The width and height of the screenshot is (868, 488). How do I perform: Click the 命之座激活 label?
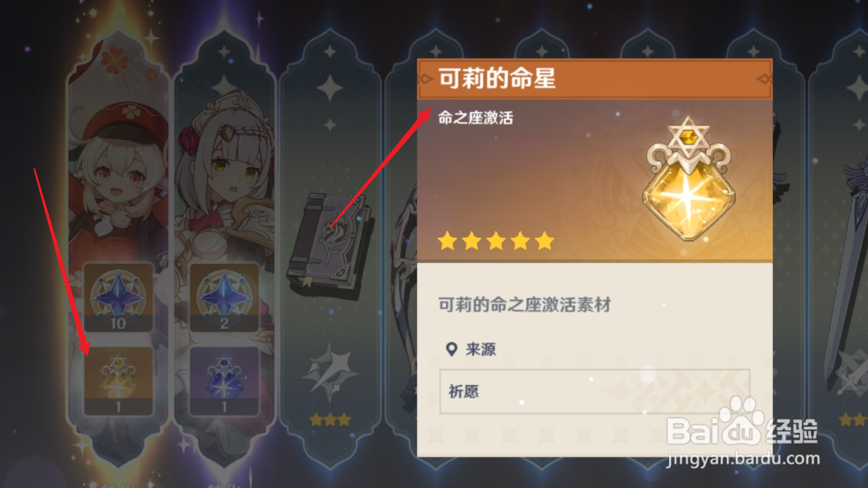click(x=476, y=117)
